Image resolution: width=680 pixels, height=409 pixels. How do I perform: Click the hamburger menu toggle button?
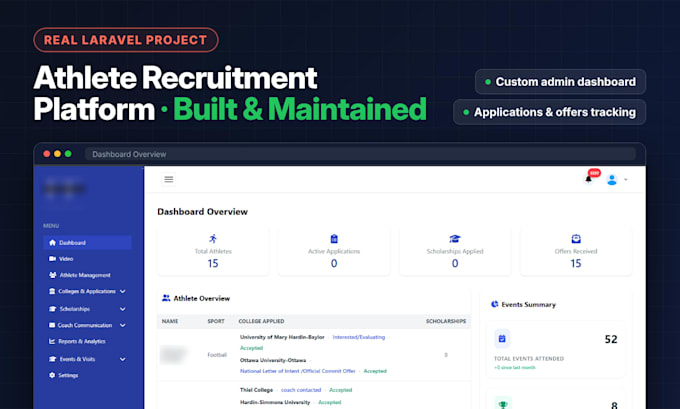(x=169, y=179)
